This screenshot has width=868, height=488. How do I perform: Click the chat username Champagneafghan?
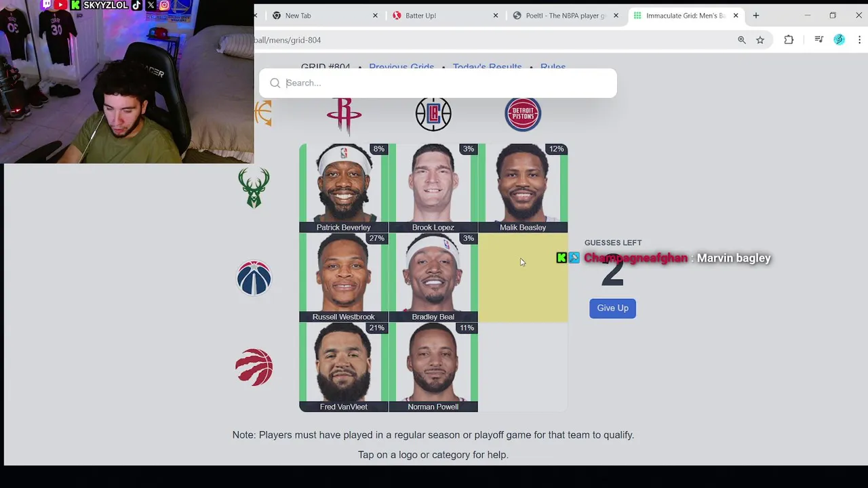635,258
